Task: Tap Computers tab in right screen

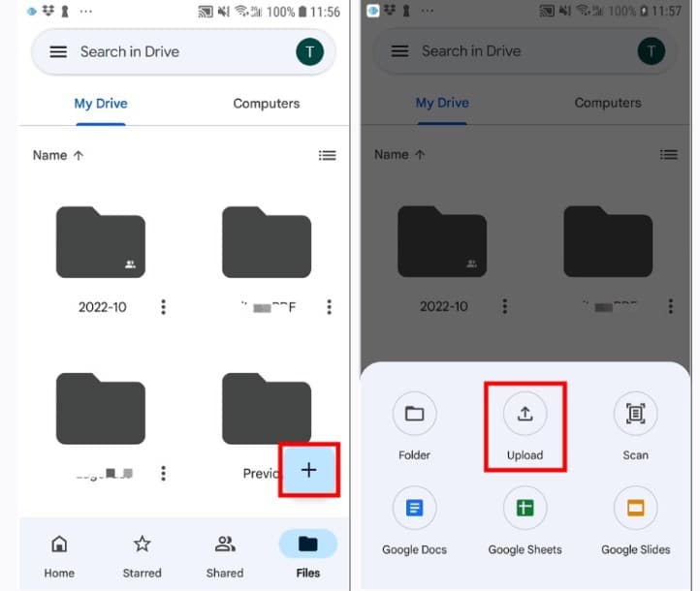Action: click(608, 103)
